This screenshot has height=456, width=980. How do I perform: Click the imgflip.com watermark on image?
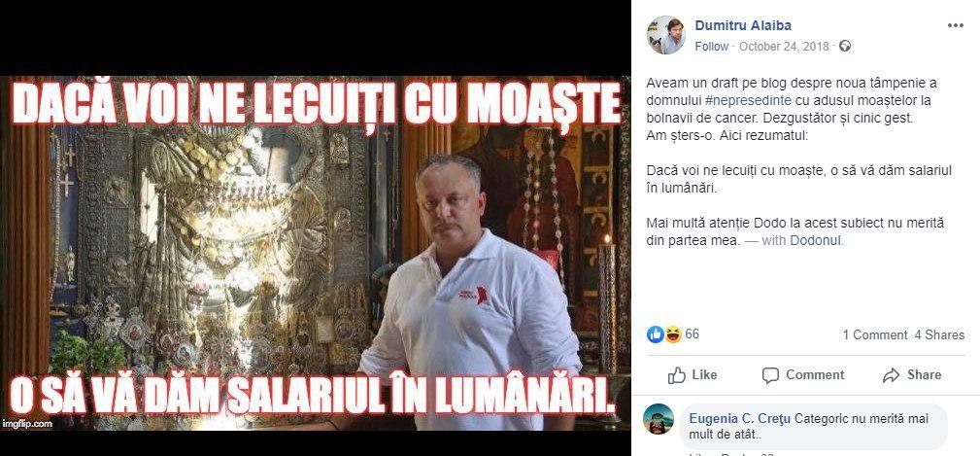(x=27, y=424)
